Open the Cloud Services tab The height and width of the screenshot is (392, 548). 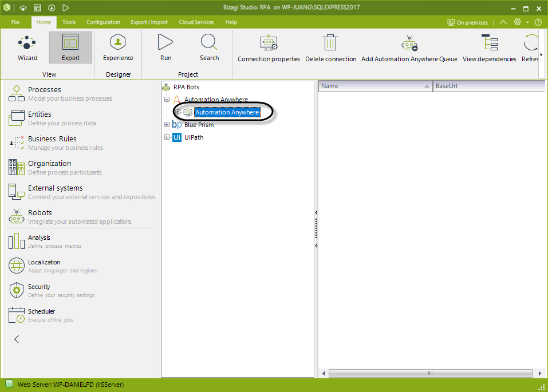click(196, 22)
